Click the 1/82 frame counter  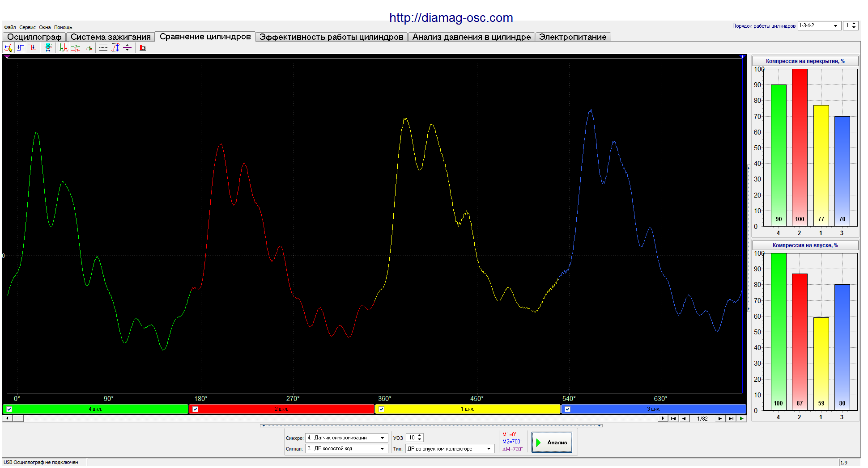702,419
